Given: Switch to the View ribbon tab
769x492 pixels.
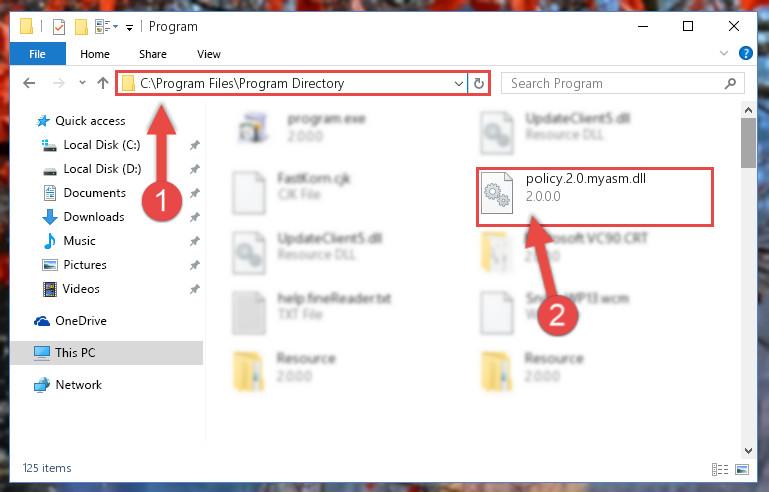Looking at the screenshot, I should pyautogui.click(x=209, y=54).
